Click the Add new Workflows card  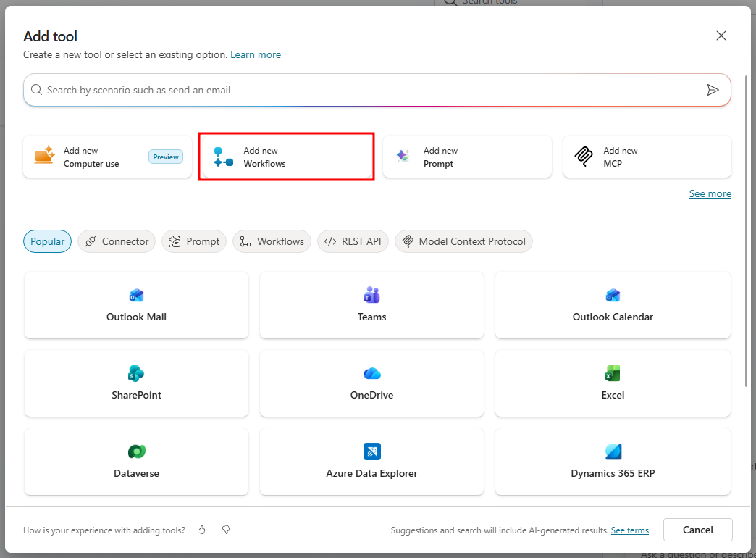pos(287,157)
